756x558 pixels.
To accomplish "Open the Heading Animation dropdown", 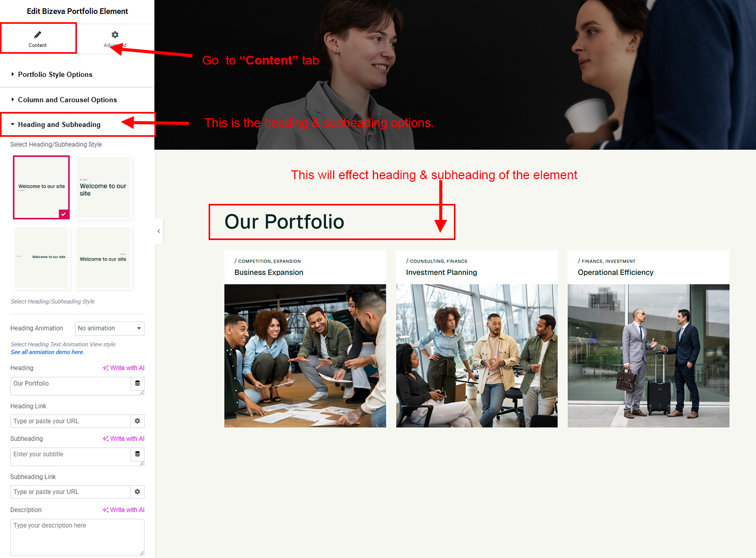I will click(109, 328).
